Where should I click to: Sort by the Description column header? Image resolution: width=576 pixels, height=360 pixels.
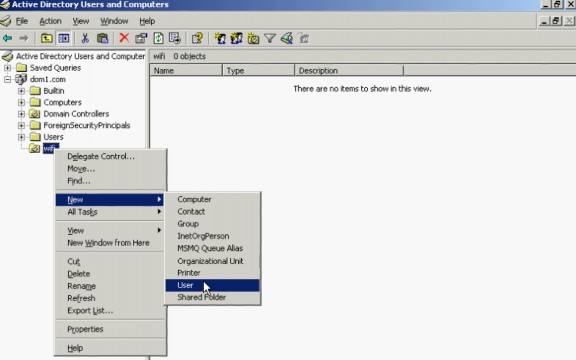pos(349,71)
